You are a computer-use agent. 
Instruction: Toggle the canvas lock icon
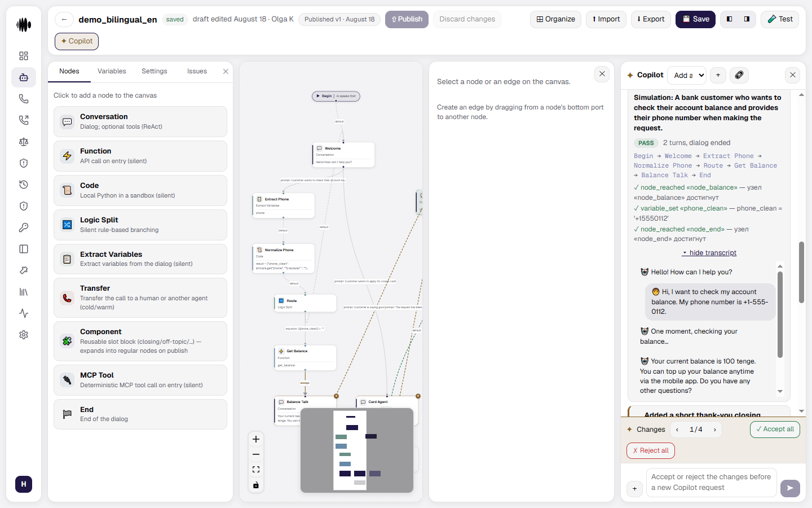pyautogui.click(x=256, y=485)
